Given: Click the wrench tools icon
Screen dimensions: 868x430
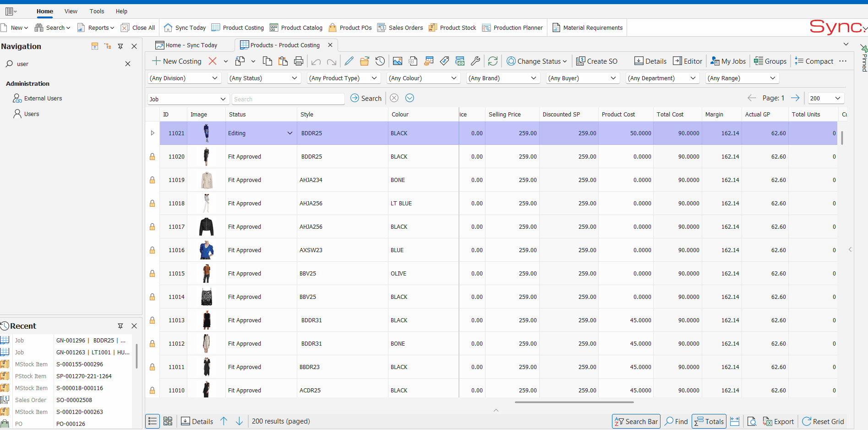Looking at the screenshot, I should 475,61.
